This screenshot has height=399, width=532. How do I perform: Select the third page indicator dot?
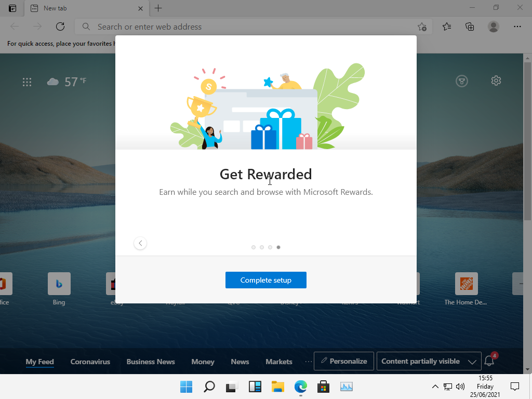click(270, 247)
